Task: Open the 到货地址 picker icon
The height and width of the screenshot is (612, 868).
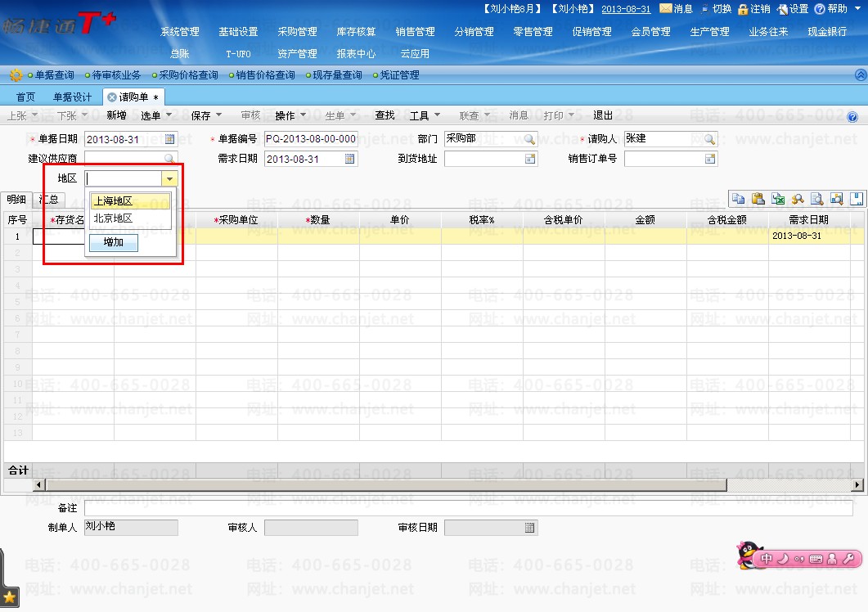Action: [530, 159]
